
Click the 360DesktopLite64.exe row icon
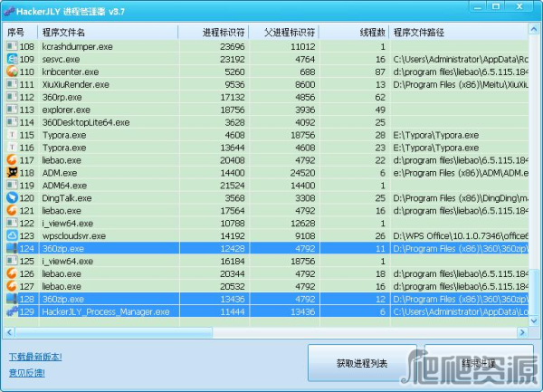(12, 122)
